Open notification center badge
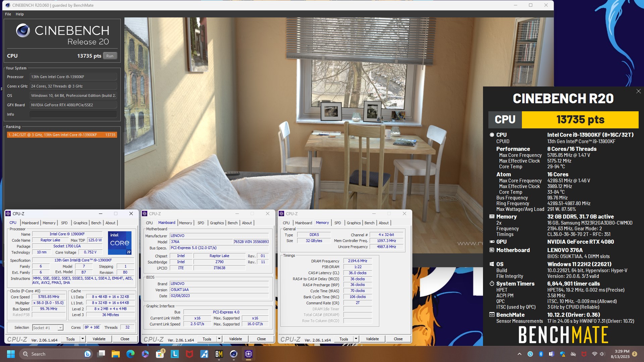Screen dimensions: 644x362 (x=634, y=354)
